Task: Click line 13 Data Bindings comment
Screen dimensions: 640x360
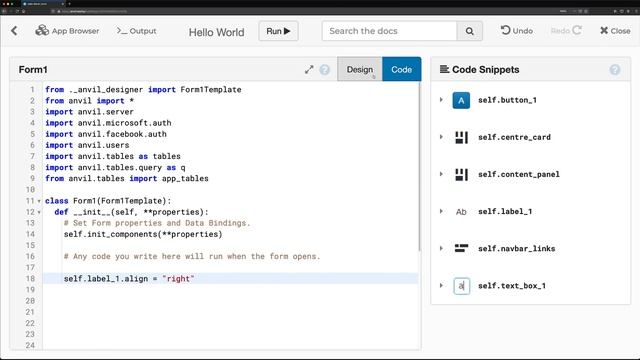Action: point(157,223)
